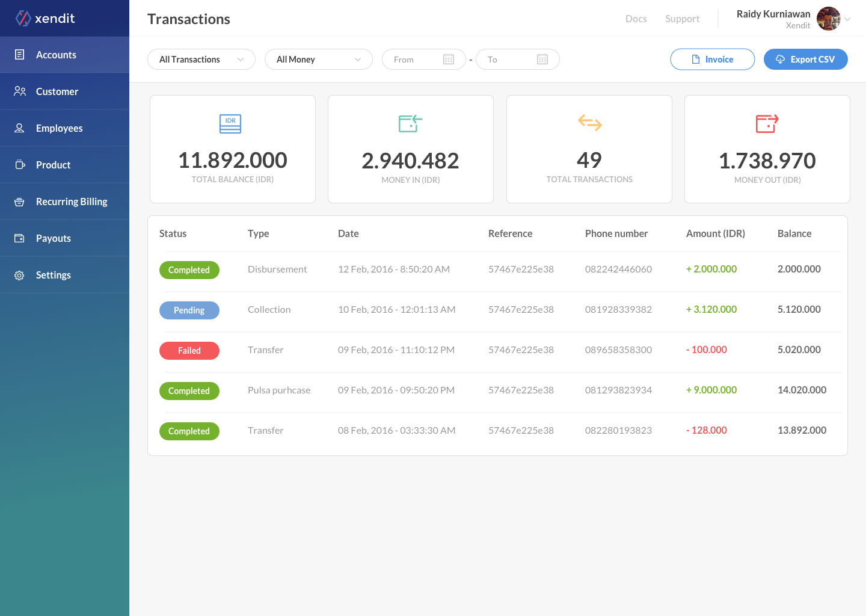The image size is (866, 616).
Task: Click the Recurring Billing icon in sidebar
Action: tap(19, 202)
